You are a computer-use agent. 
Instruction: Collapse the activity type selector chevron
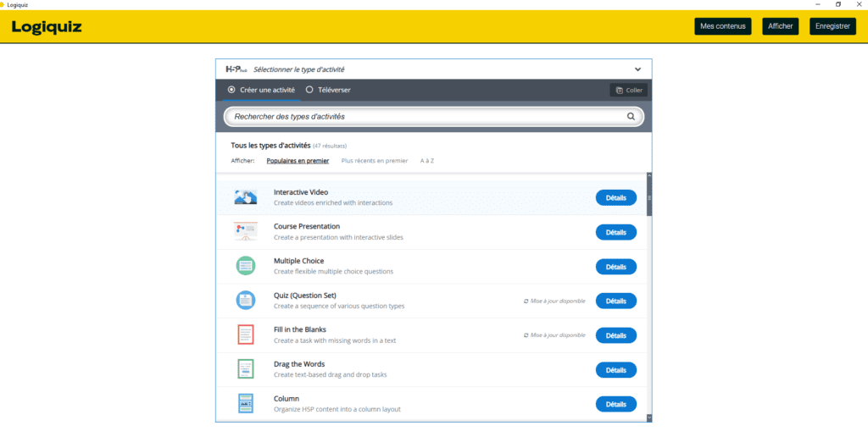coord(637,69)
